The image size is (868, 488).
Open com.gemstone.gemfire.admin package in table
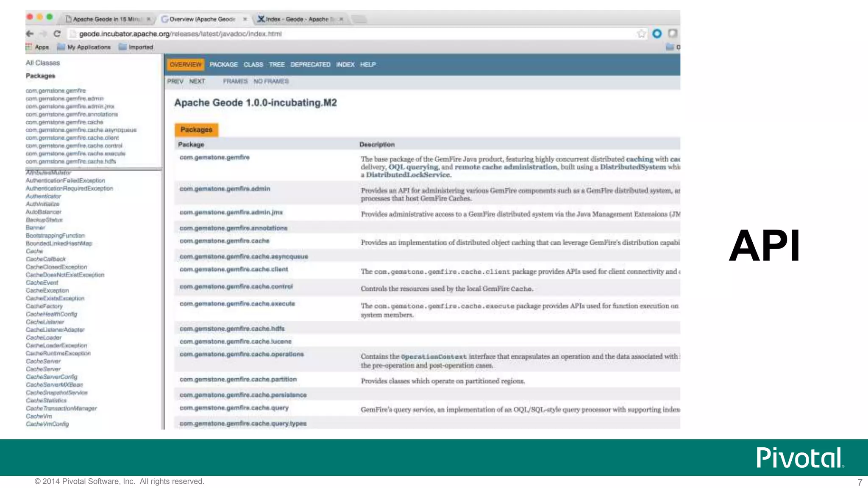point(225,189)
